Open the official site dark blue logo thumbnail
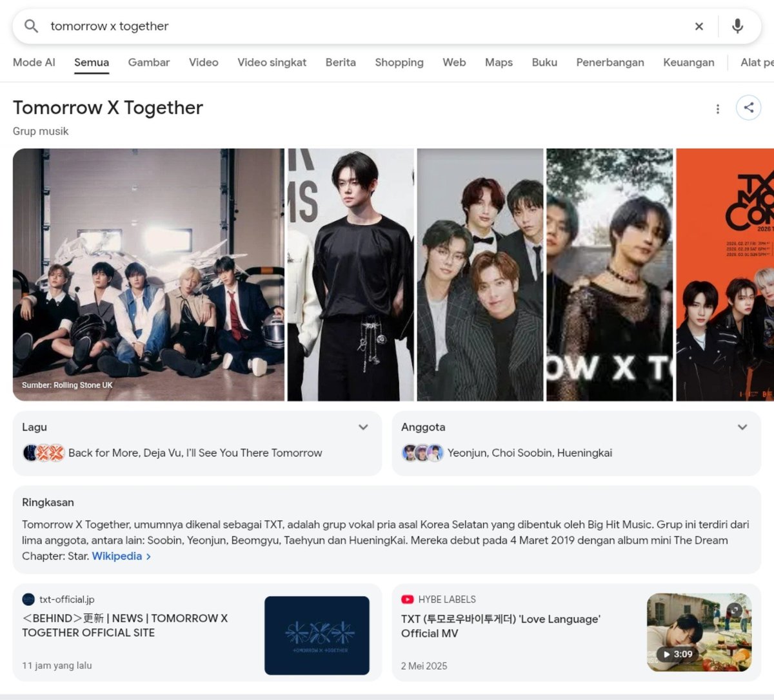The width and height of the screenshot is (774, 700). [317, 636]
